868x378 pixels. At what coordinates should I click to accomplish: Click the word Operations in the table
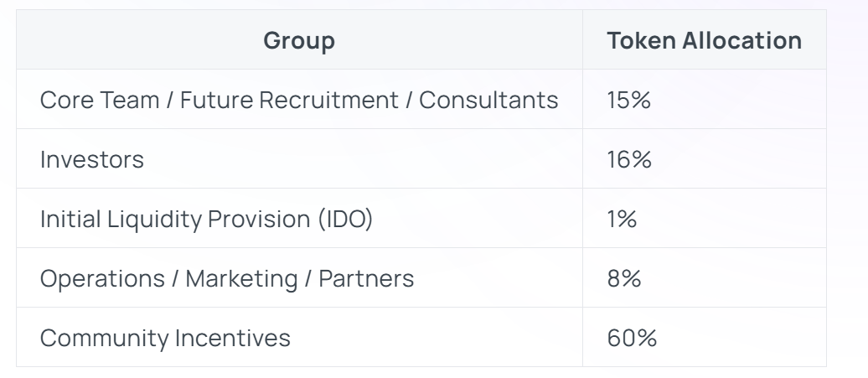pyautogui.click(x=100, y=278)
